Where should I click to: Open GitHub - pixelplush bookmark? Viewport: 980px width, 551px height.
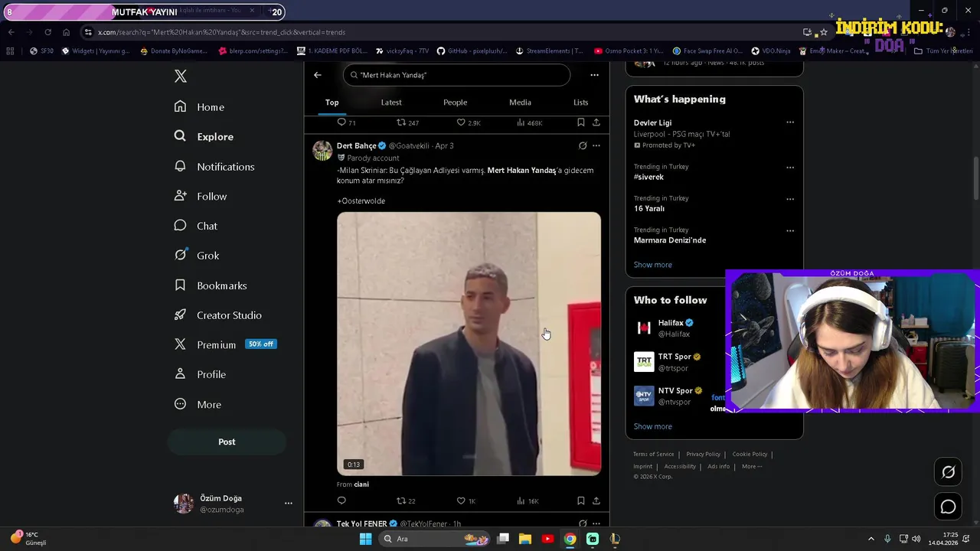coord(472,51)
